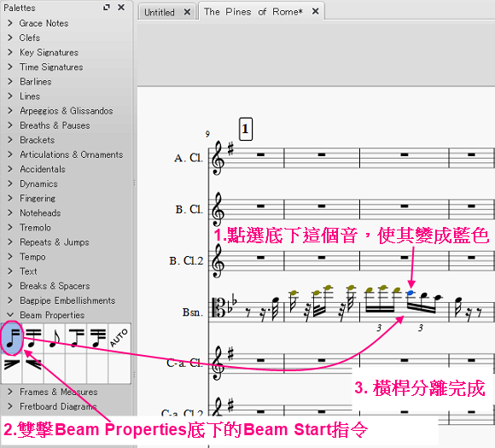Select the Bsn. instrument name
Viewport: 495px width, 448px height.
192,312
